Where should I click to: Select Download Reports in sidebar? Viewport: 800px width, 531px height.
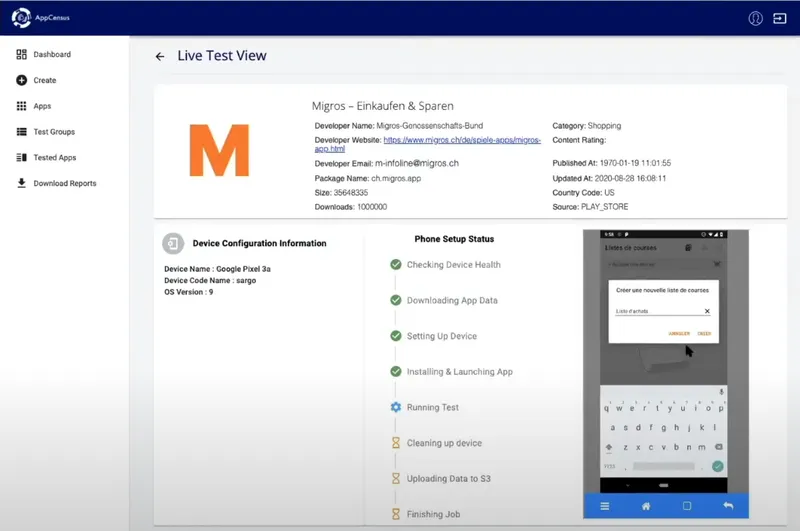[x=56, y=183]
